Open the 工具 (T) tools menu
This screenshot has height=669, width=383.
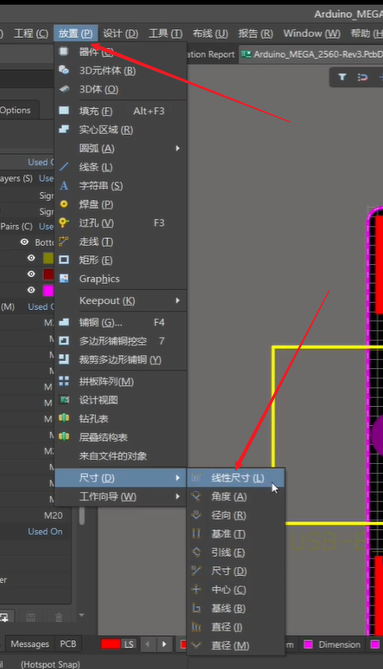[165, 33]
